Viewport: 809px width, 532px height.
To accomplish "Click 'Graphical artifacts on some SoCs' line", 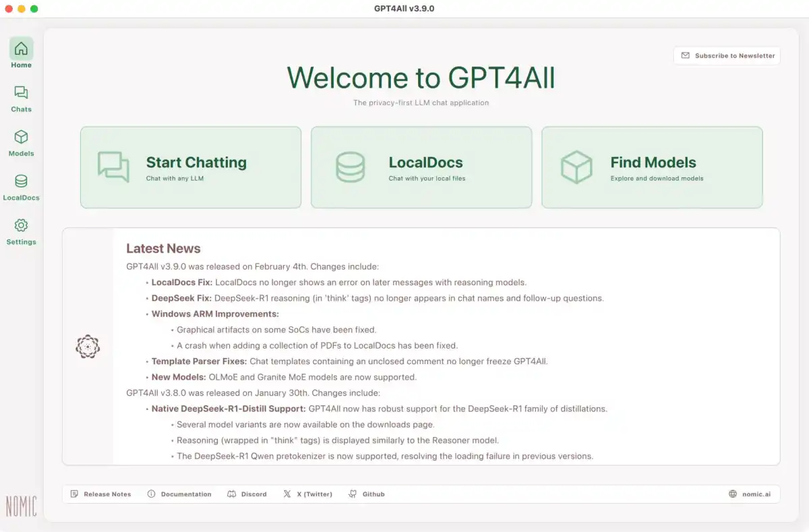I will click(276, 330).
